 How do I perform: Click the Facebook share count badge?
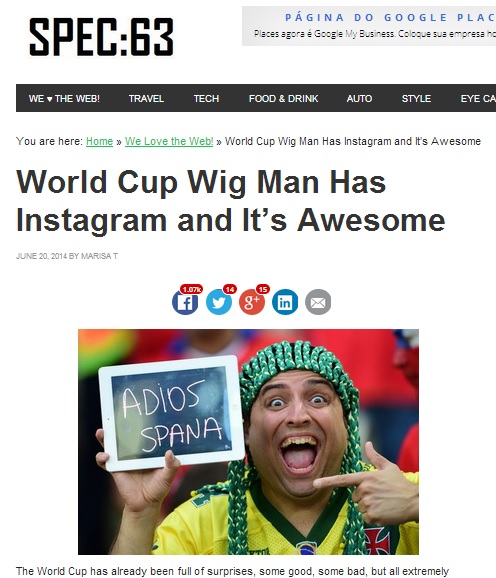(x=191, y=289)
